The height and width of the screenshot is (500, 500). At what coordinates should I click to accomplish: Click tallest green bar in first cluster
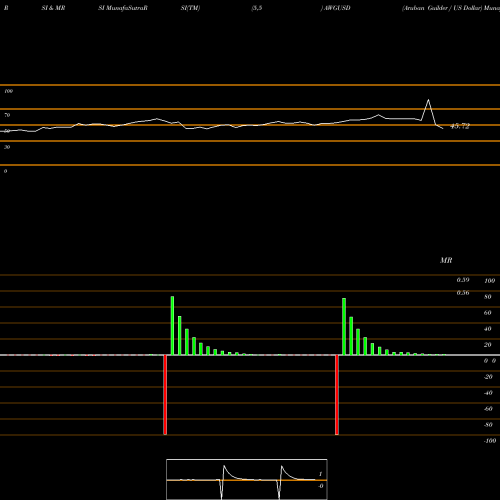[172, 326]
